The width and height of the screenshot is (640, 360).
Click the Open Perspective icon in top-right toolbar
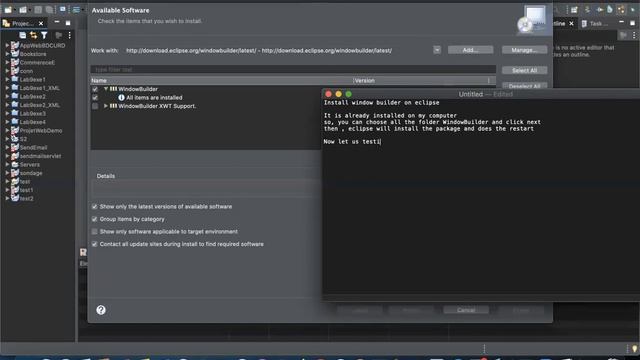tap(574, 9)
